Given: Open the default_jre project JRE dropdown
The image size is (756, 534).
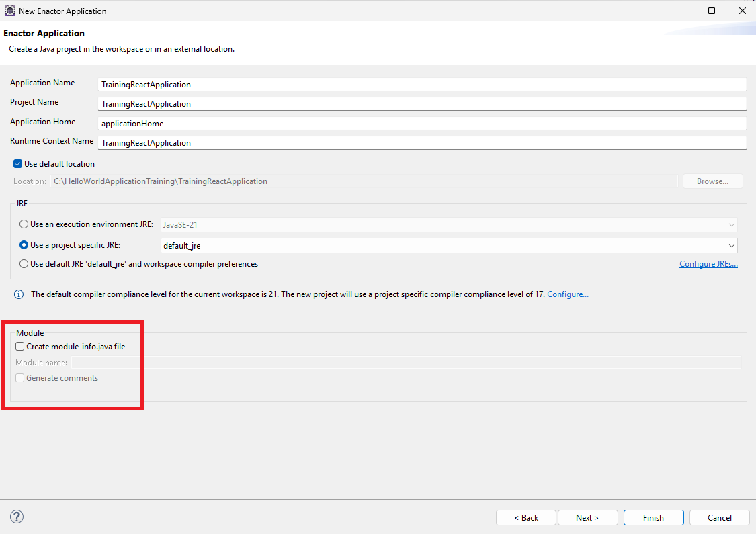Looking at the screenshot, I should [448, 246].
